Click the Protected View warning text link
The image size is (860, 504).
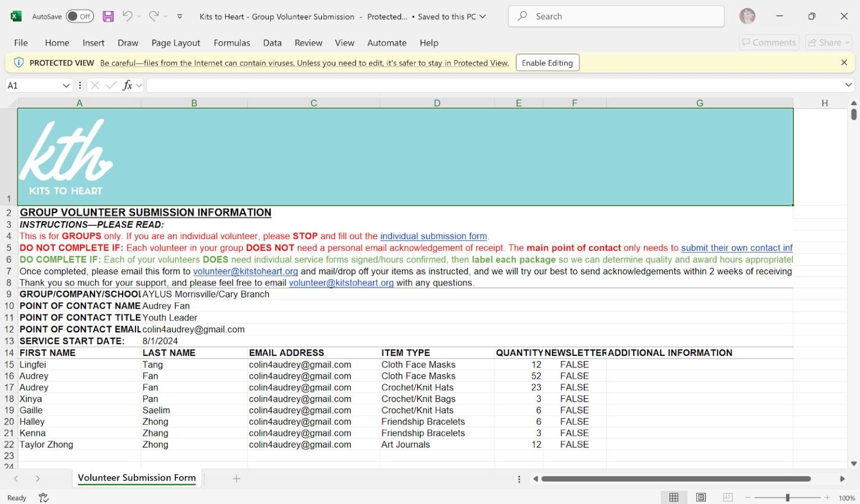click(x=305, y=63)
